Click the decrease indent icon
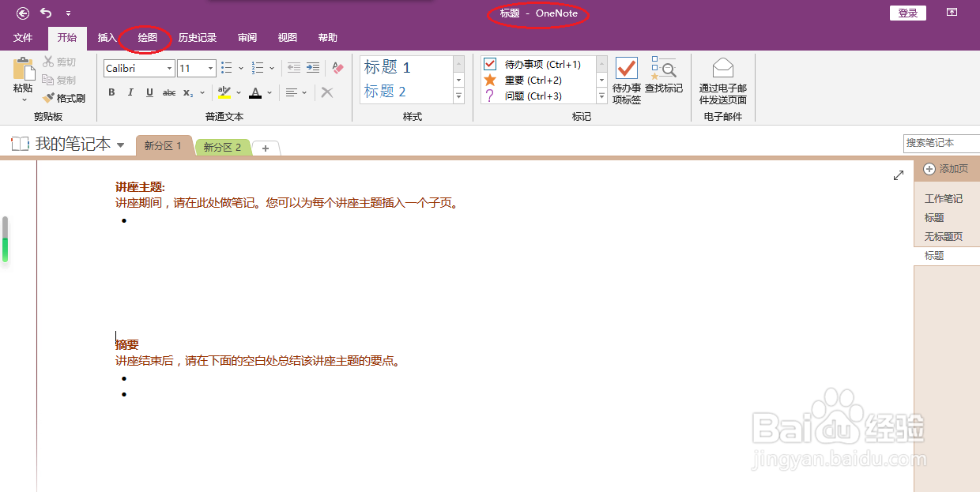 [294, 68]
